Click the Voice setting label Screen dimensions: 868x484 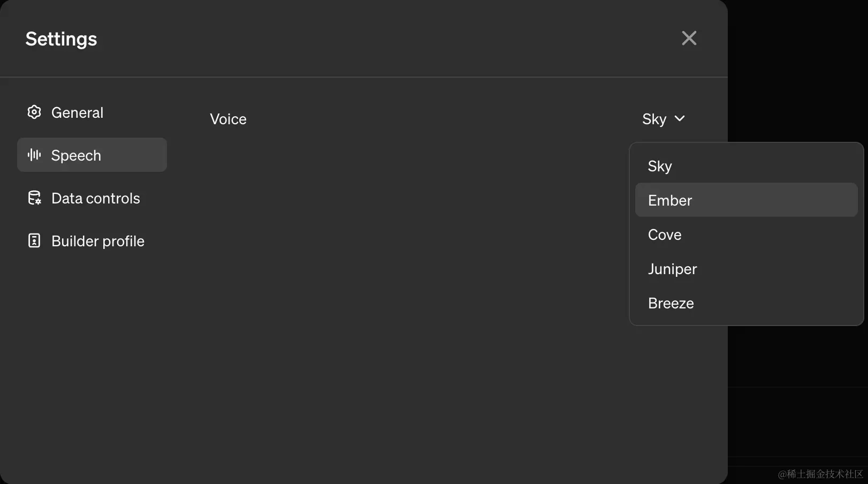tap(228, 119)
